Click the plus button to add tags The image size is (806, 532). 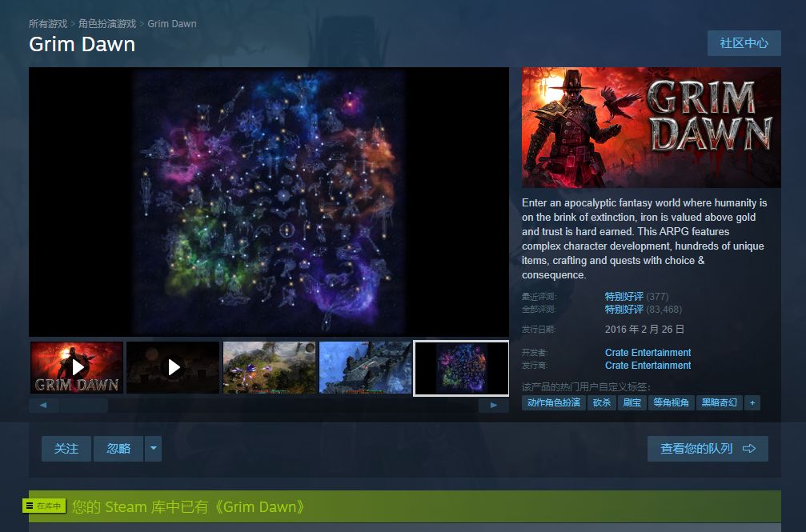point(752,402)
